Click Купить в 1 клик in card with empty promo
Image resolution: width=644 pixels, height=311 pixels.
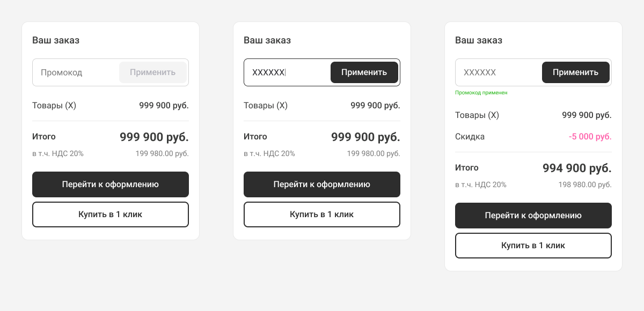pyautogui.click(x=111, y=214)
